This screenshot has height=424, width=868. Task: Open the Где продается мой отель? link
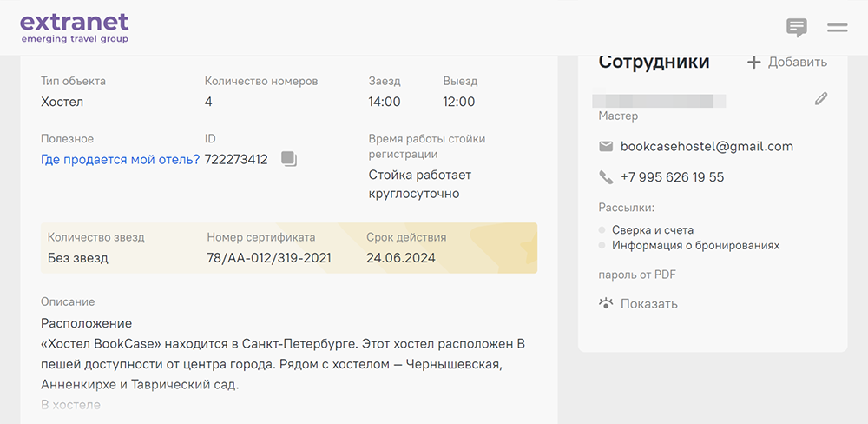[120, 159]
